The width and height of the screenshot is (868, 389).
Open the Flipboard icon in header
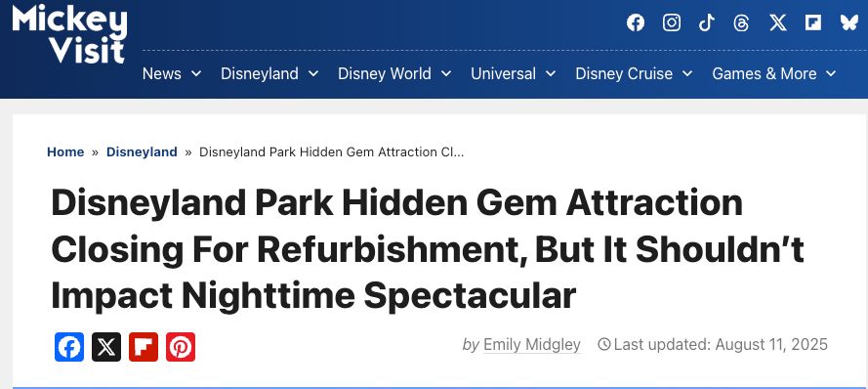[x=813, y=22]
